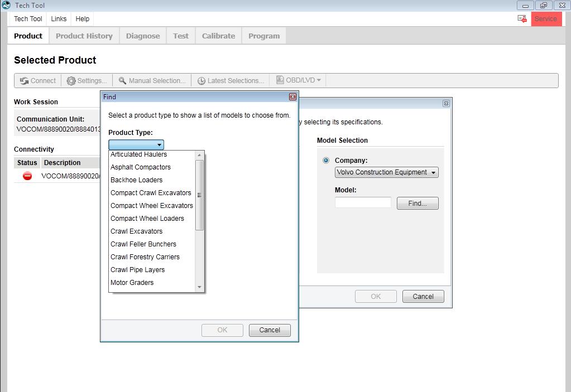571x392 pixels.
Task: Expand the OBD/LVD dropdown
Action: tap(298, 80)
